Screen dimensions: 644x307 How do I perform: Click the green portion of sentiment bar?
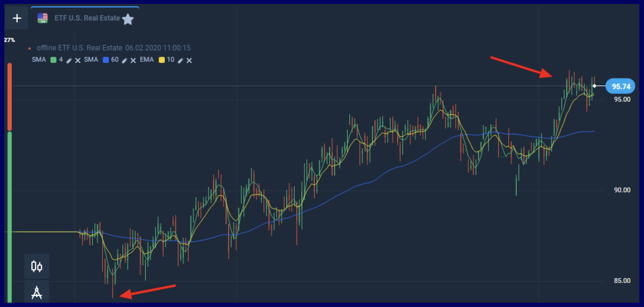10,215
